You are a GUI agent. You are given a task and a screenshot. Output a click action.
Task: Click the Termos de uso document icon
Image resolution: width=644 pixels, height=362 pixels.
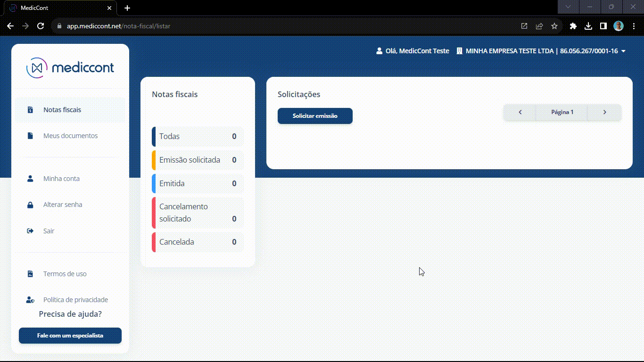(x=30, y=274)
